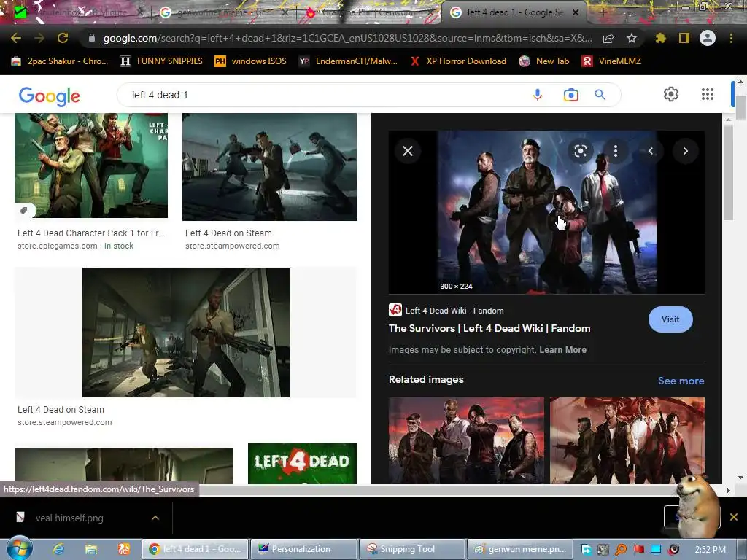
Task: Launch UC Browser from taskbar
Action: 124,549
